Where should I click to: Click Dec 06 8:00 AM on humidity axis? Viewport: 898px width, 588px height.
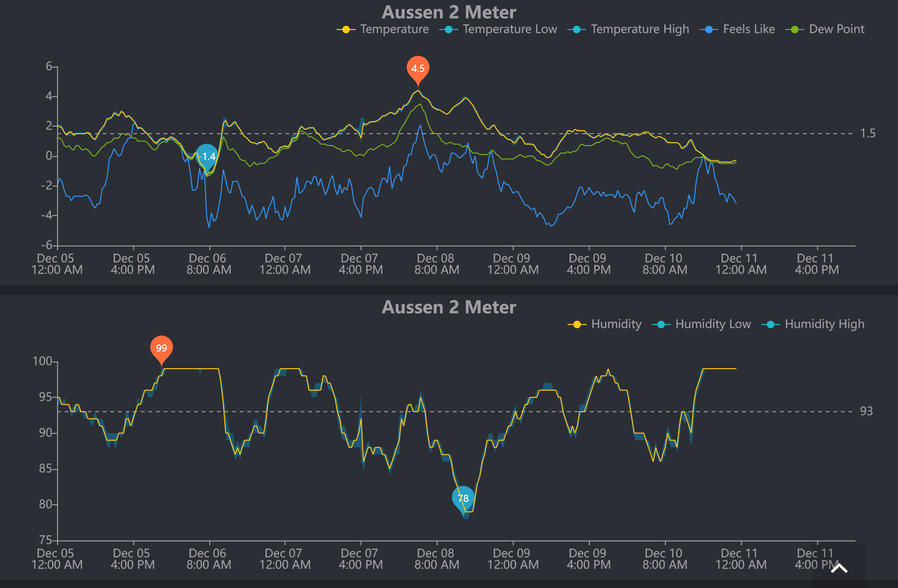[x=209, y=559]
